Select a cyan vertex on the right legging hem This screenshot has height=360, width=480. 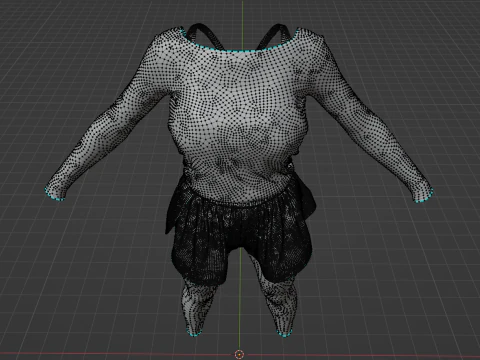284,335
